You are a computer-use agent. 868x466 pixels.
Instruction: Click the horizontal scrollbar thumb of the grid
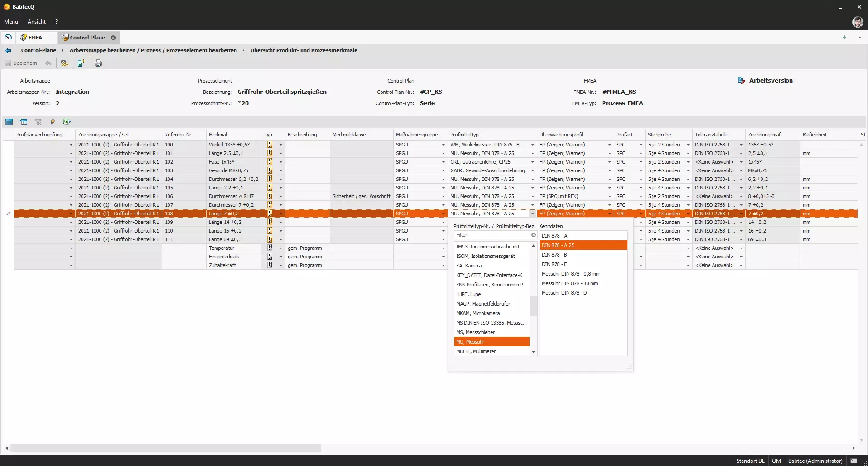pyautogui.click(x=166, y=448)
